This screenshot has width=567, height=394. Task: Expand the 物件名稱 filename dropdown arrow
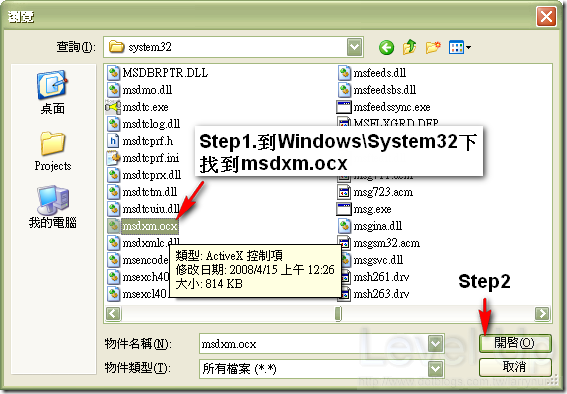tap(435, 344)
